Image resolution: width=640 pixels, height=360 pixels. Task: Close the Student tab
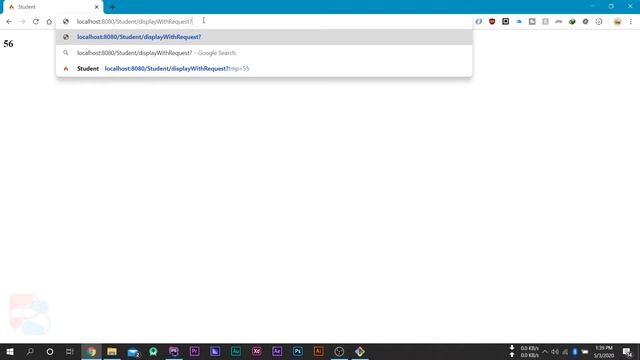[x=97, y=7]
